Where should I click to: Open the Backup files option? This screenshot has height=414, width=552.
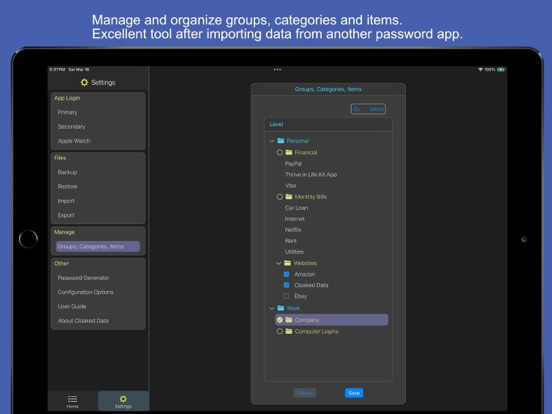click(x=67, y=172)
